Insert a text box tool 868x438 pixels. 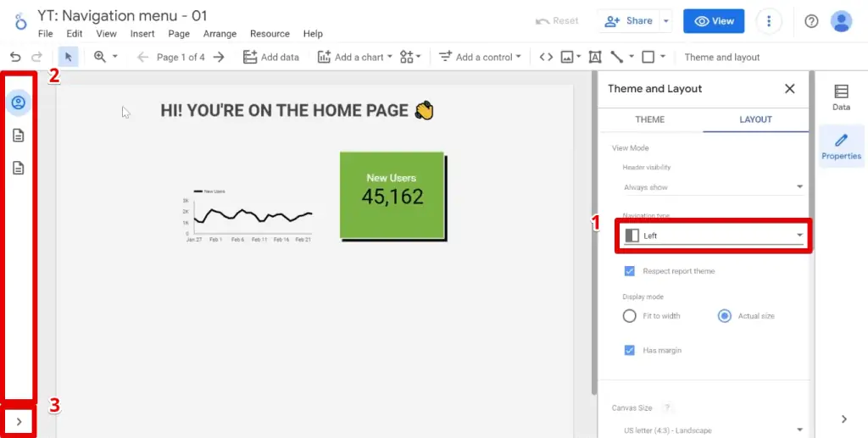click(x=594, y=57)
